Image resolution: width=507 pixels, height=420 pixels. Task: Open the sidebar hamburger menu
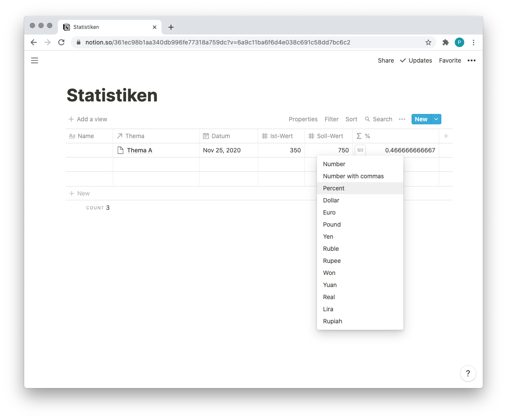(x=35, y=60)
